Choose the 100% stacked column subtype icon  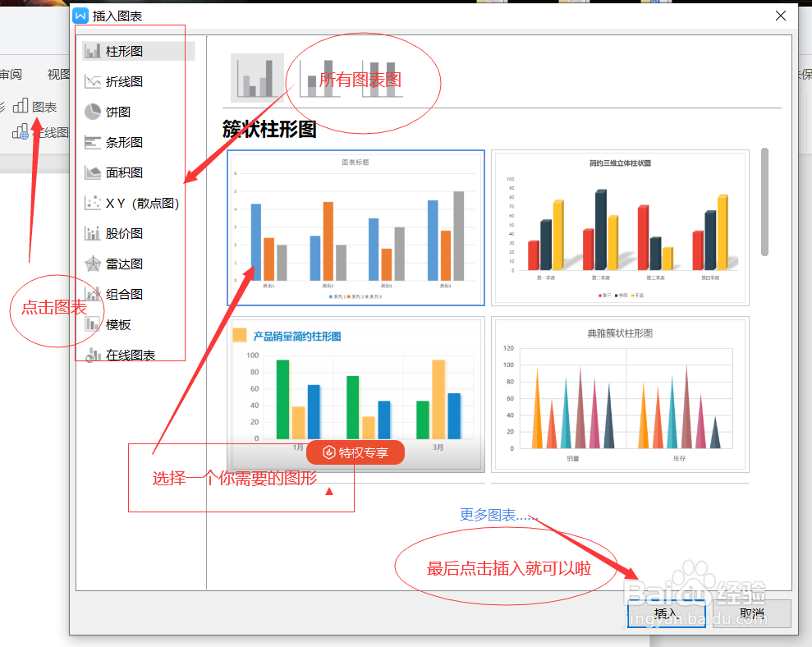(382, 78)
